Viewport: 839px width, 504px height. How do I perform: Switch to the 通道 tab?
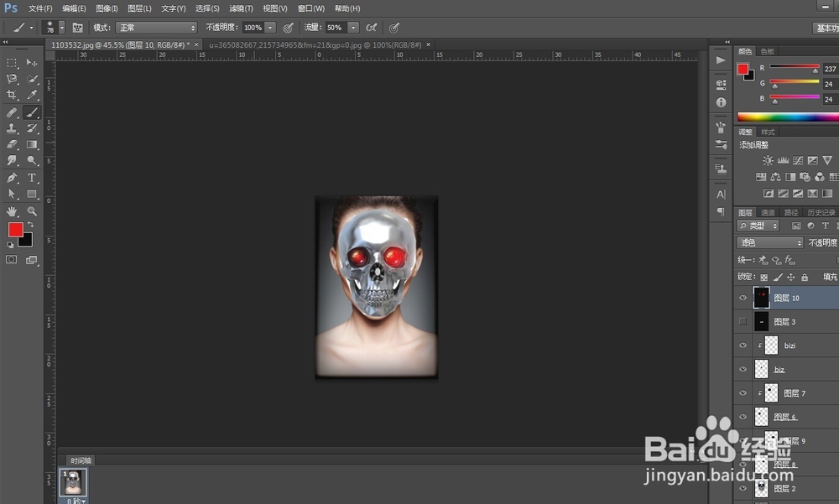click(x=768, y=212)
